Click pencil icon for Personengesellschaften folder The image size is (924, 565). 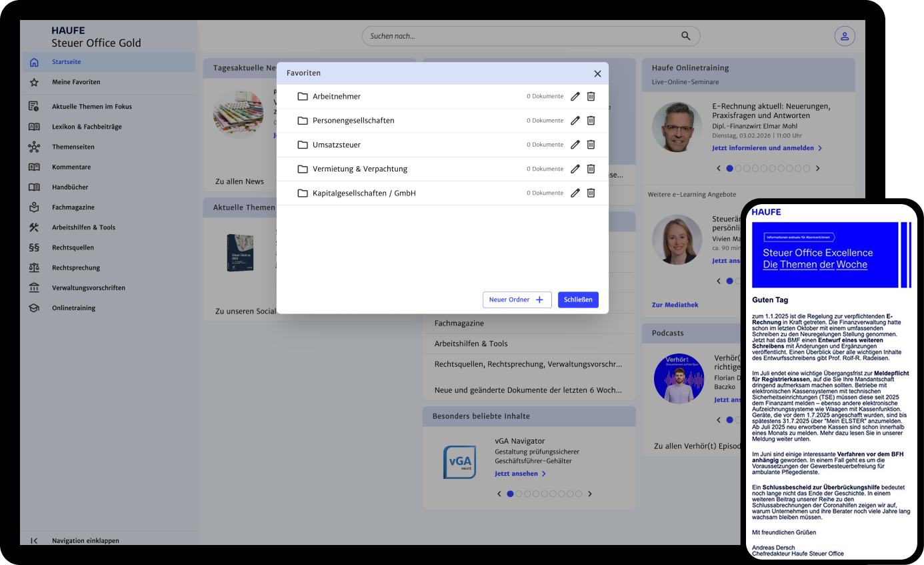575,121
